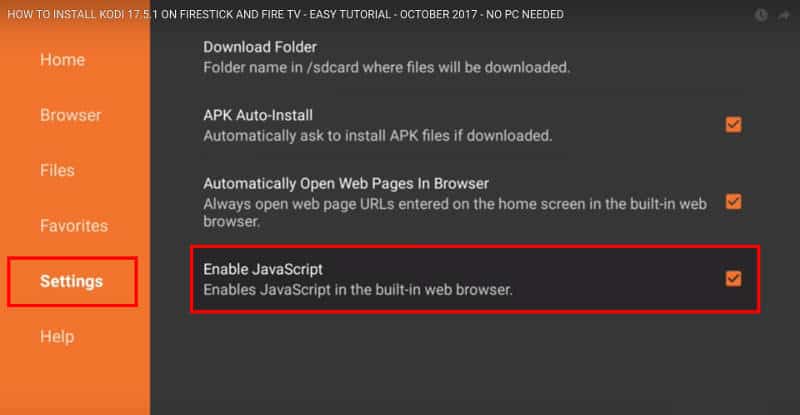Click the Always open web page URLs description

pyautogui.click(x=455, y=212)
